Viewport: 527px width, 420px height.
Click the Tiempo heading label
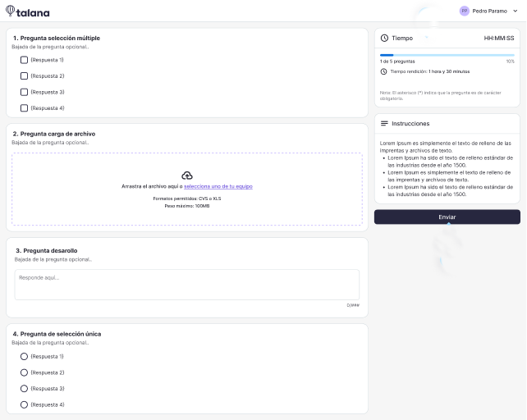click(402, 38)
